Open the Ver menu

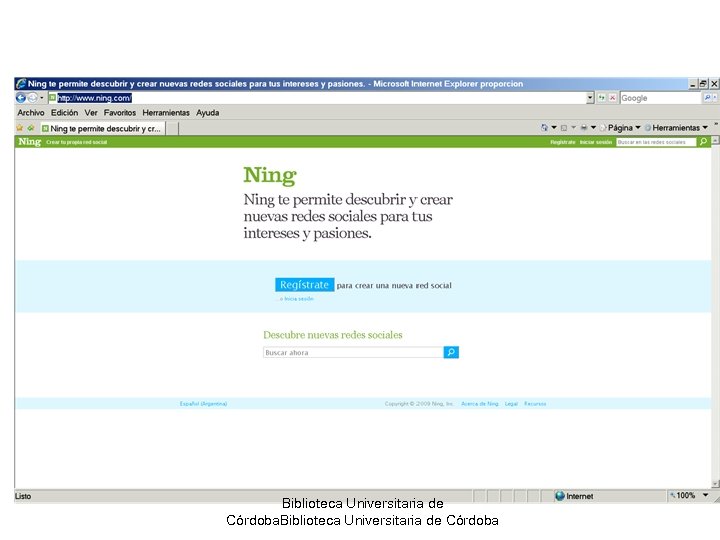91,112
